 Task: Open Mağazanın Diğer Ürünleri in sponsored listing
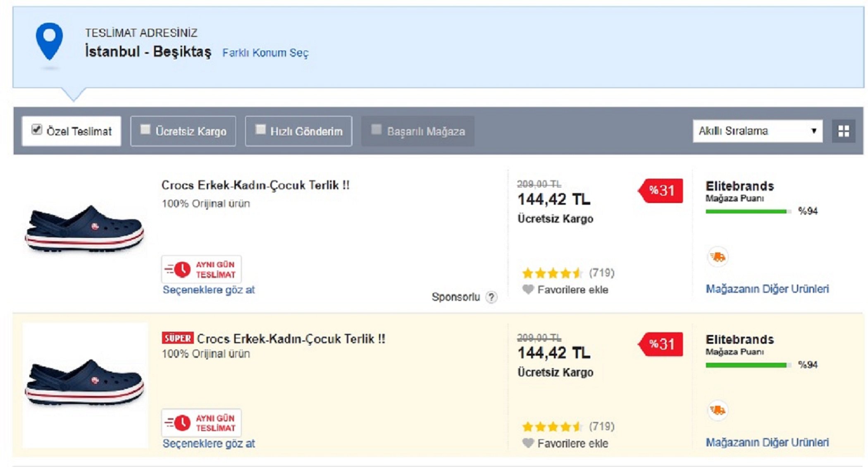767,289
